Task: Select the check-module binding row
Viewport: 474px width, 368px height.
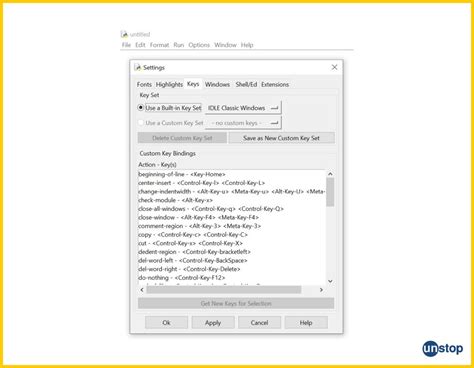Action: pyautogui.click(x=232, y=200)
